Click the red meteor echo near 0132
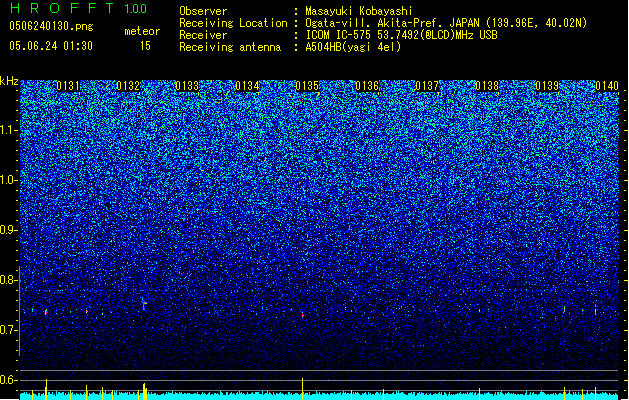Screen dimensions: 629x400 [x=144, y=304]
